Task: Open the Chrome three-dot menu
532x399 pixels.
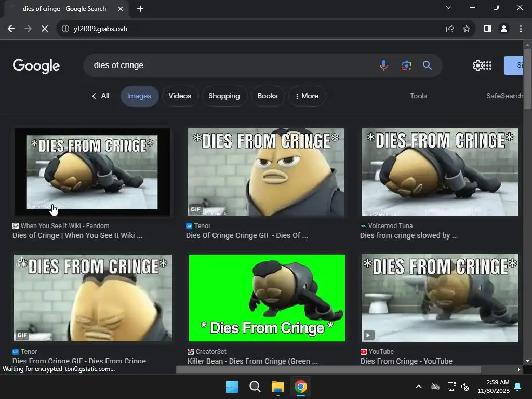Action: 521,29
